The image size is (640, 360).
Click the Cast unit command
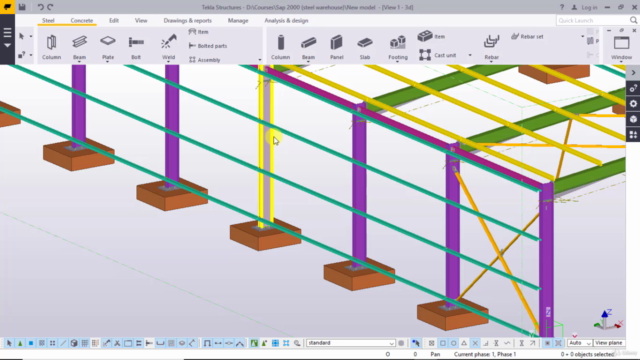pyautogui.click(x=437, y=55)
